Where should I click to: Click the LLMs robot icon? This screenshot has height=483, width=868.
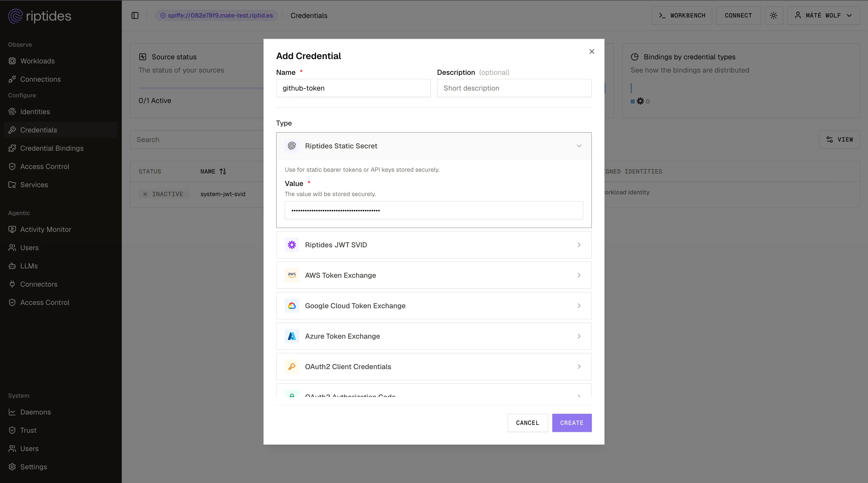click(12, 266)
